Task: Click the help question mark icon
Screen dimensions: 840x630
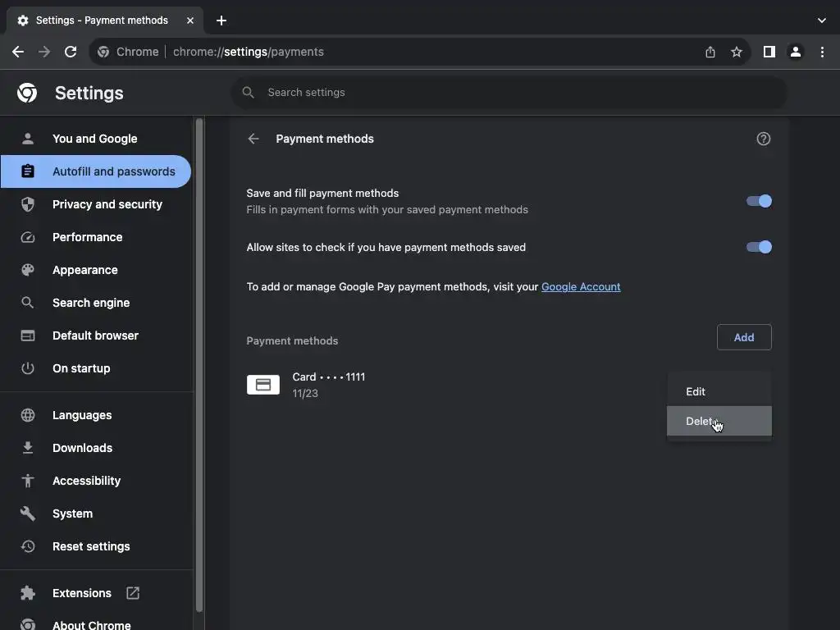Action: pyautogui.click(x=764, y=139)
